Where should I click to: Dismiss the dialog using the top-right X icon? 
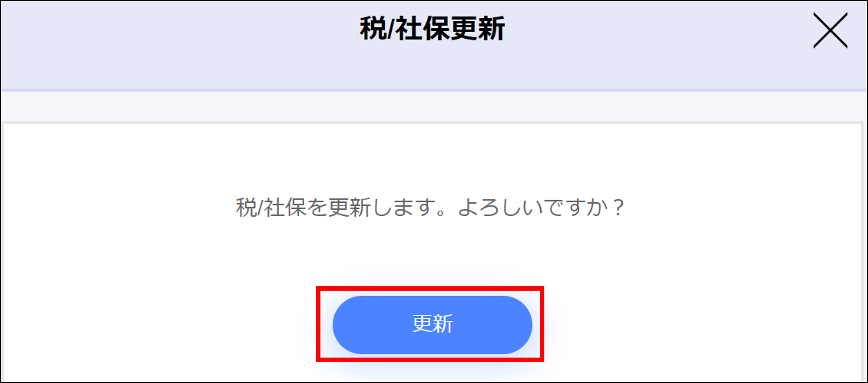point(830,30)
